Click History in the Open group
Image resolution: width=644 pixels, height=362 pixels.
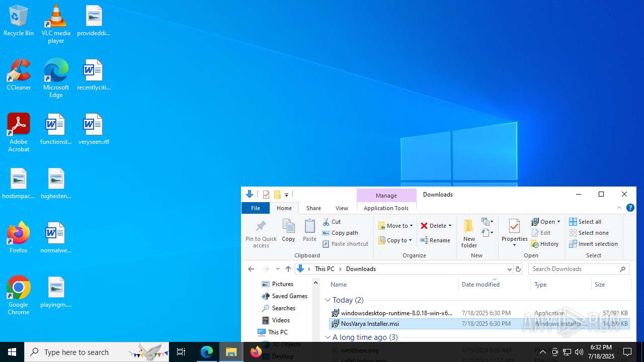pyautogui.click(x=545, y=244)
